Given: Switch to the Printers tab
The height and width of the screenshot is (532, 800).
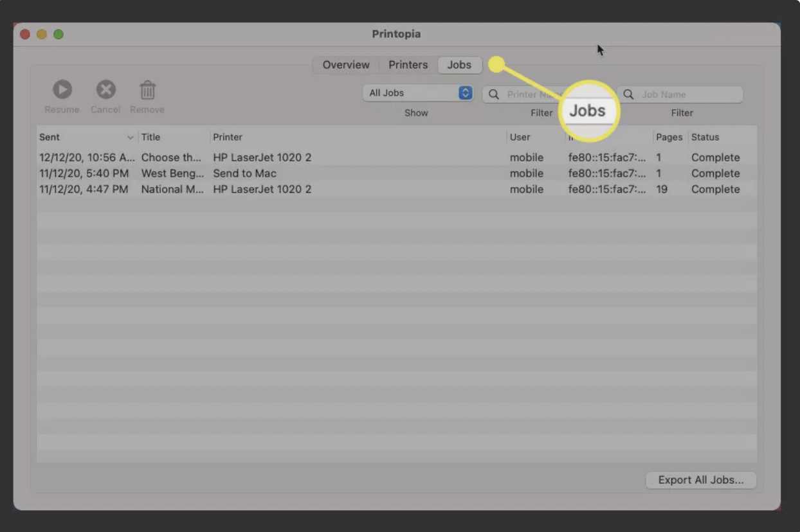Looking at the screenshot, I should pyautogui.click(x=408, y=65).
